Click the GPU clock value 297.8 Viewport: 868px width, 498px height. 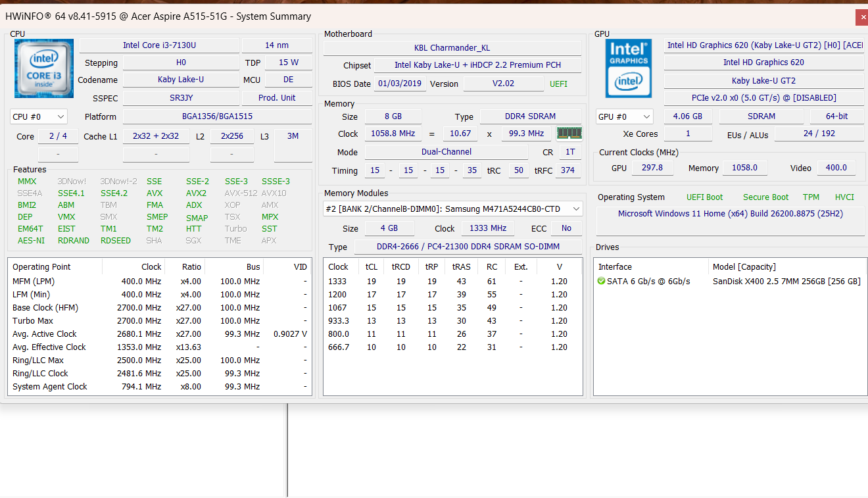pos(652,168)
